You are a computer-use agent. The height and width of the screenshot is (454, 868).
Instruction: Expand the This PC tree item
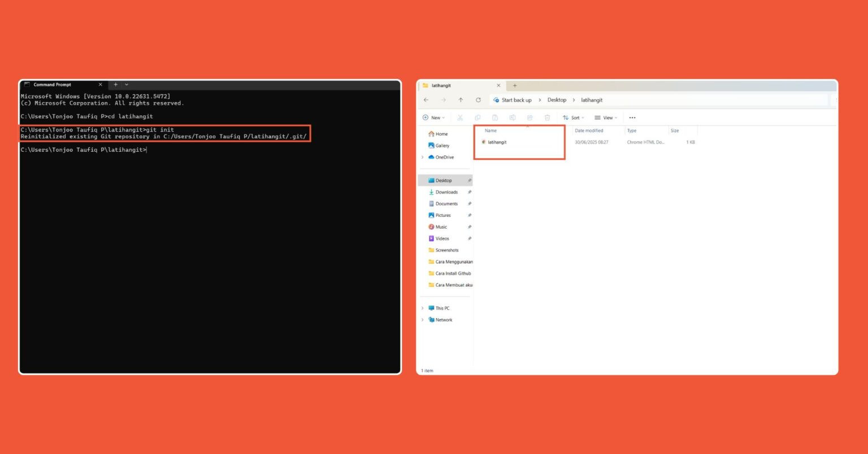coord(423,308)
